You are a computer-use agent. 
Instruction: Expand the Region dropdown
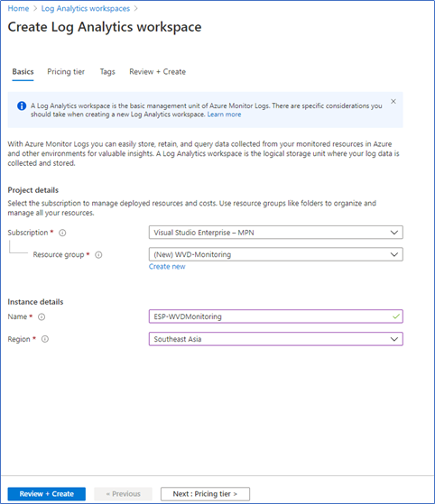click(276, 339)
